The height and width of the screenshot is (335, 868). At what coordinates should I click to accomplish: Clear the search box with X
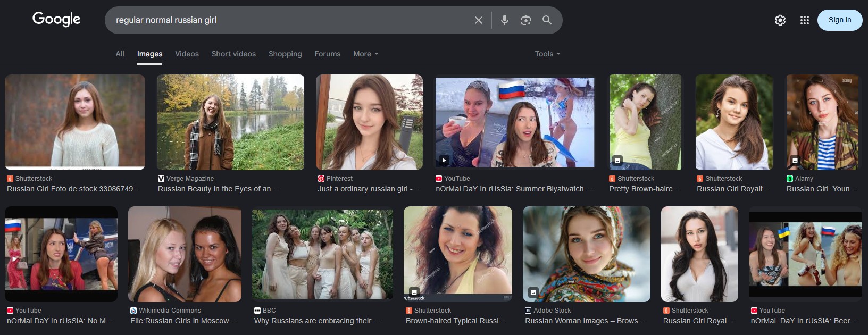coord(479,20)
